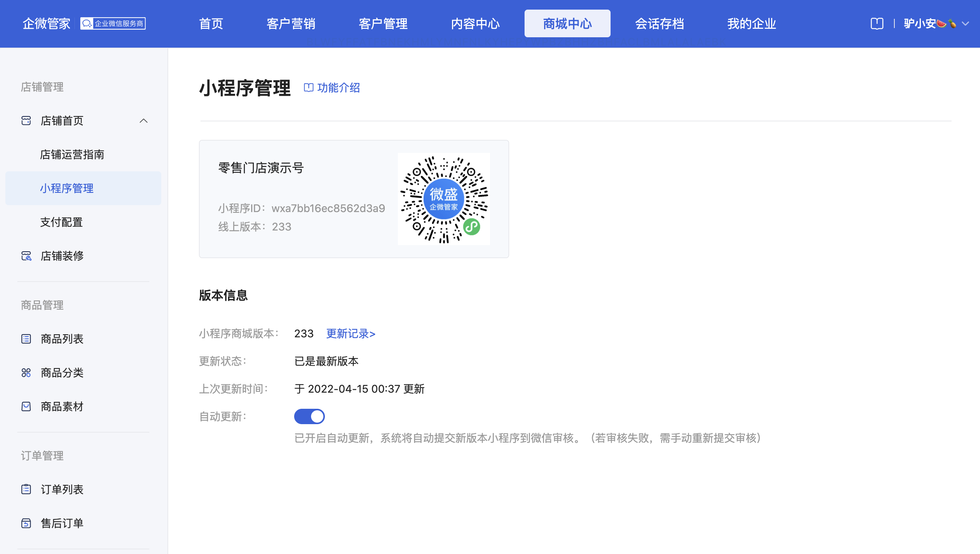Click the 小程序管理 page title
This screenshot has width=980, height=554.
(x=245, y=88)
